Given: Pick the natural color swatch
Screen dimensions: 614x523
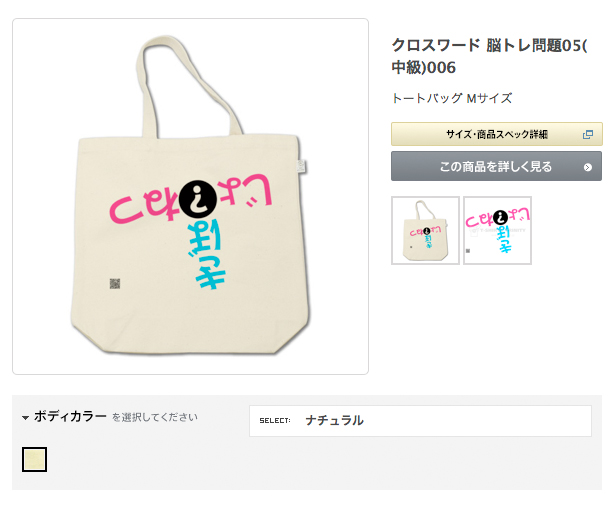Looking at the screenshot, I should 34,459.
